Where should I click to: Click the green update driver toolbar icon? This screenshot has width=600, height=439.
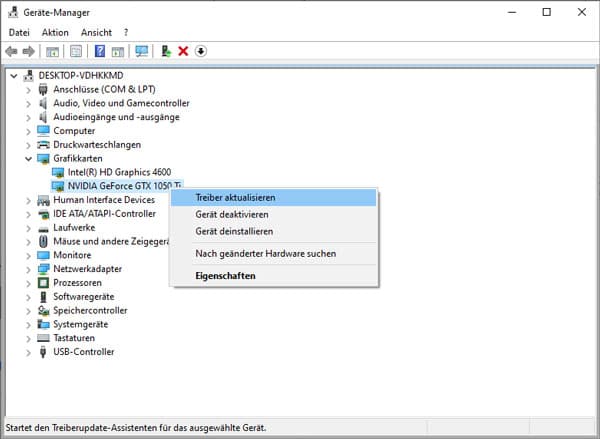[166, 51]
